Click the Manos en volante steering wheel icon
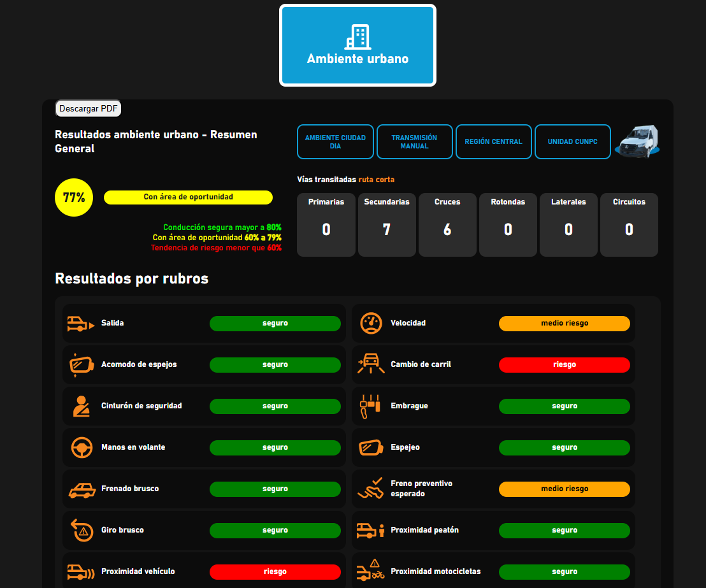 click(81, 447)
